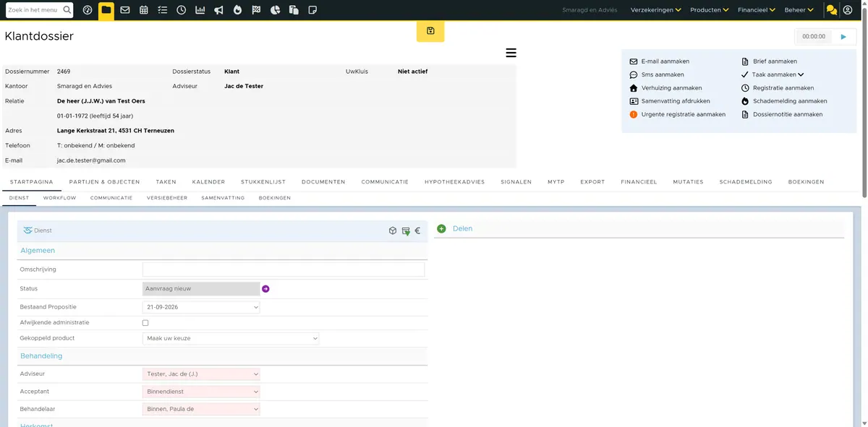Screen dimensions: 868x427
Task: Open the pie chart icon in top bar
Action: (275, 10)
